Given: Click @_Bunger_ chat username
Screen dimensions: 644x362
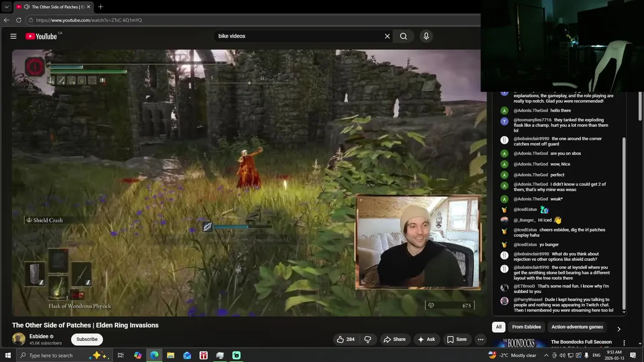Looking at the screenshot, I should 524,220.
